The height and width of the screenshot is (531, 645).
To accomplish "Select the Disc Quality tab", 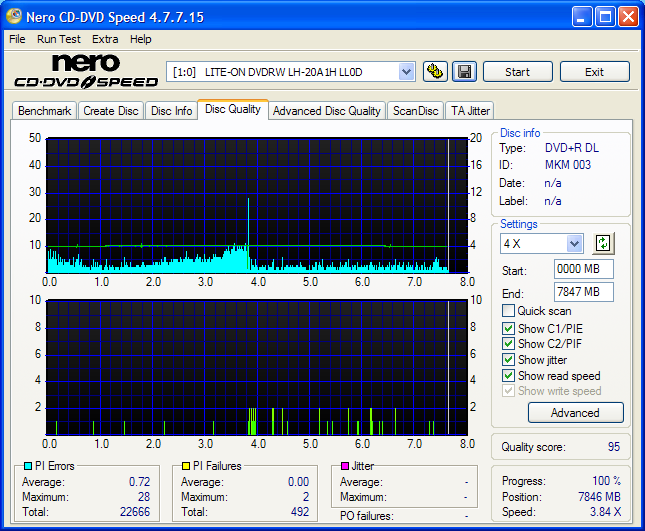I will [233, 109].
